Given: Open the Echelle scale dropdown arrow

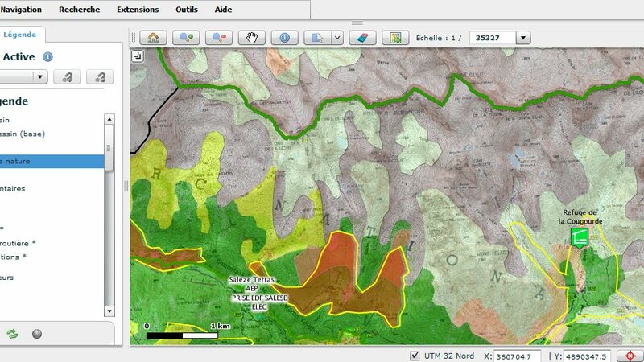Looking at the screenshot, I should click(x=523, y=38).
